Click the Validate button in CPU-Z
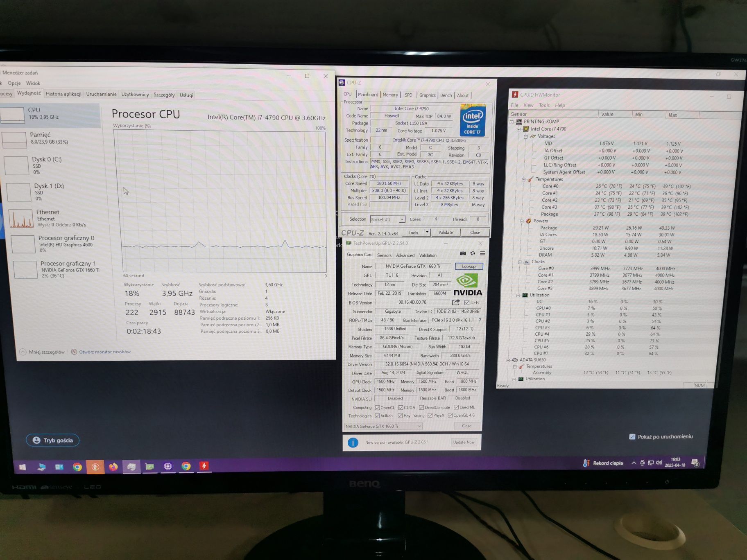This screenshot has width=747, height=560. pyautogui.click(x=446, y=233)
